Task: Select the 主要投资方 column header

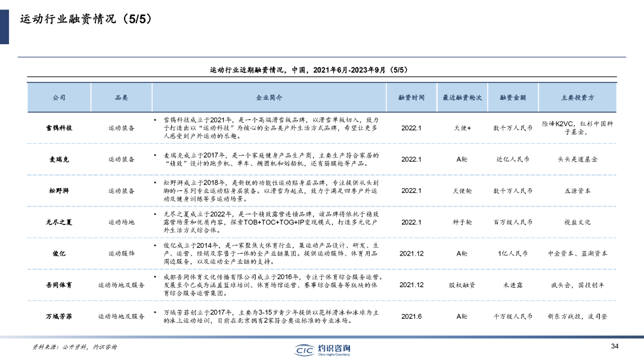Action: point(577,98)
